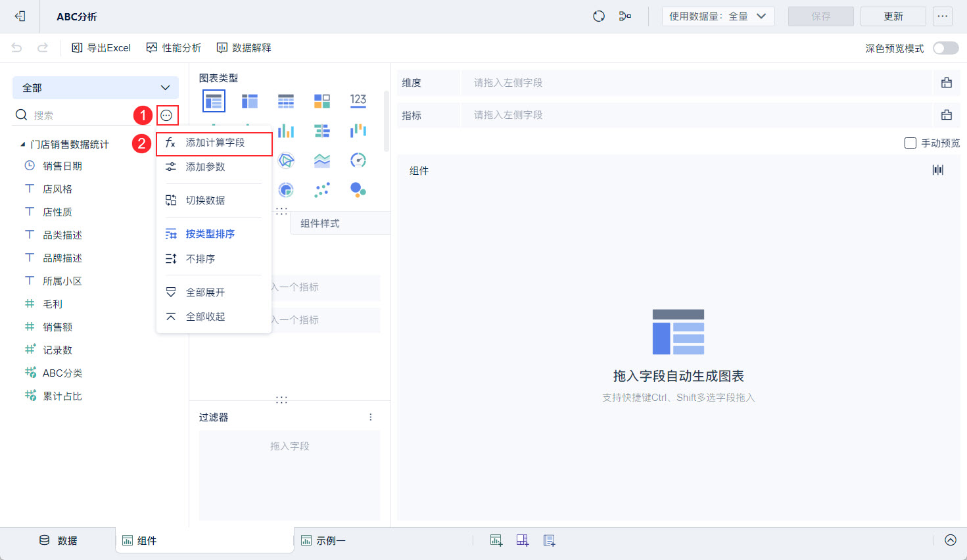Collapse bottom bar with circled up arrow
Screen dimensions: 967x560
pos(951,540)
